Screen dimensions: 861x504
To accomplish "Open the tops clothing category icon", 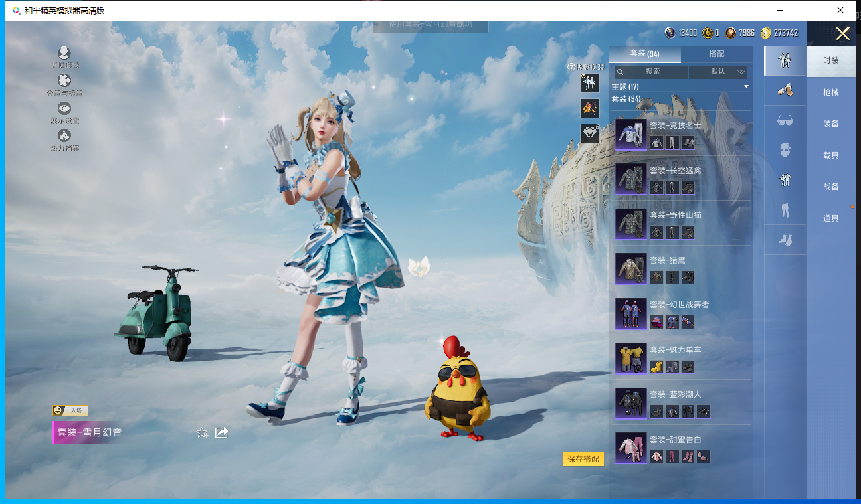I will coord(785,180).
